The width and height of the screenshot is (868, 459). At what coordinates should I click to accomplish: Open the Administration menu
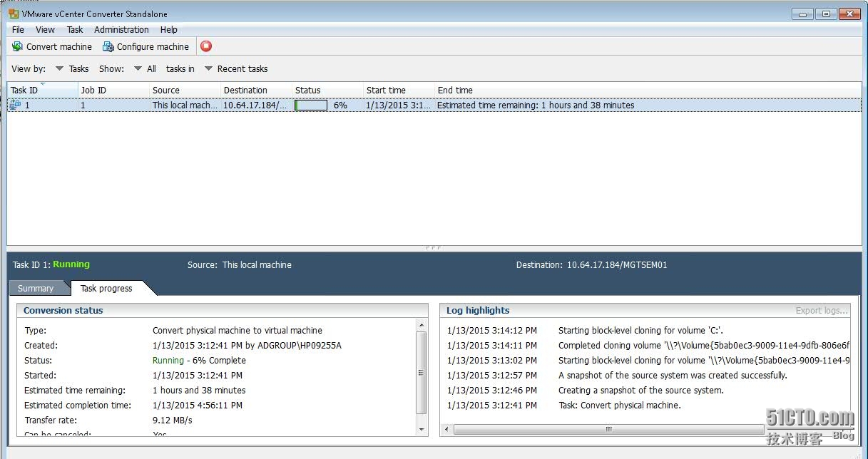pyautogui.click(x=121, y=30)
